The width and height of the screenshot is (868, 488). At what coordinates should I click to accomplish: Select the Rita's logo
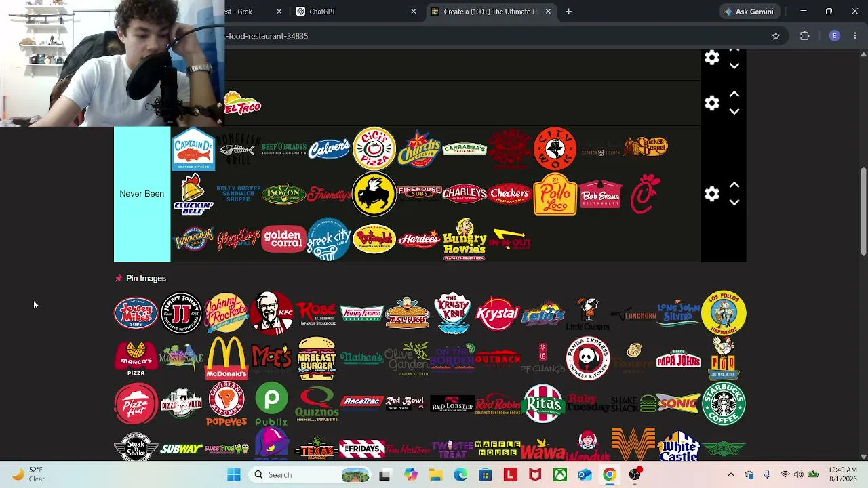coord(542,404)
